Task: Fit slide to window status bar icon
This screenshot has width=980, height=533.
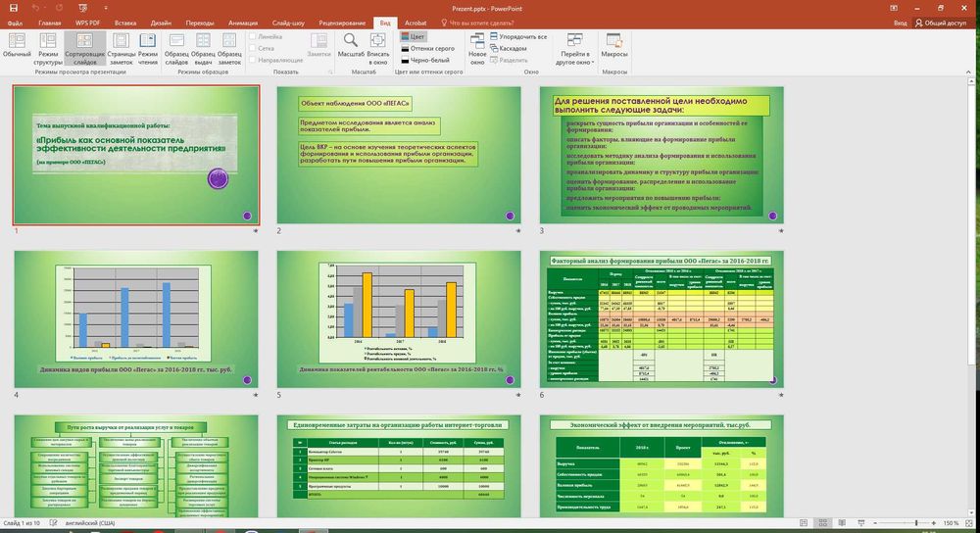Action: point(969,523)
